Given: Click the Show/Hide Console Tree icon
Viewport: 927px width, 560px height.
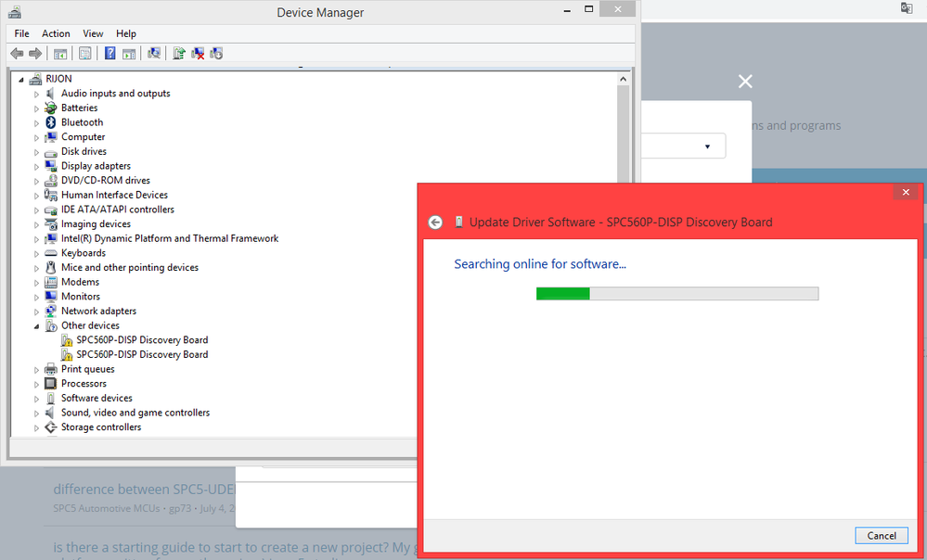Looking at the screenshot, I should pyautogui.click(x=60, y=54).
